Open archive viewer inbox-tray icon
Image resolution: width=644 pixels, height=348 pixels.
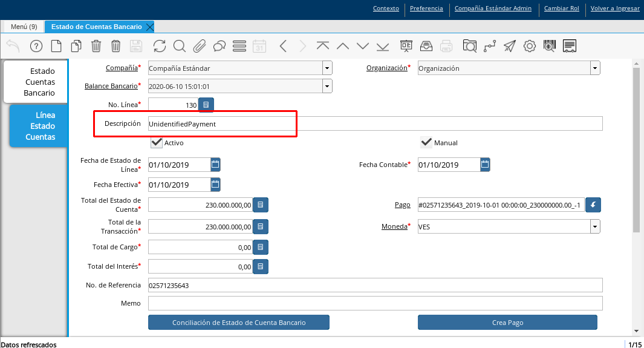point(426,46)
